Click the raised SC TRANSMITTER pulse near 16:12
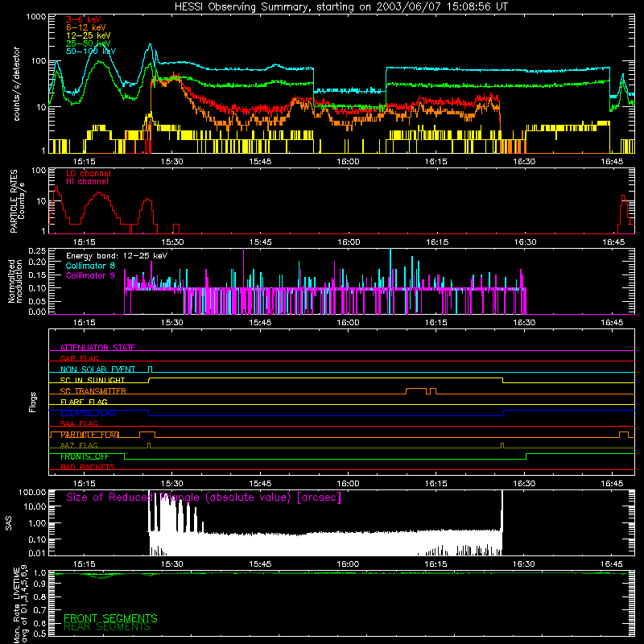 [416, 390]
